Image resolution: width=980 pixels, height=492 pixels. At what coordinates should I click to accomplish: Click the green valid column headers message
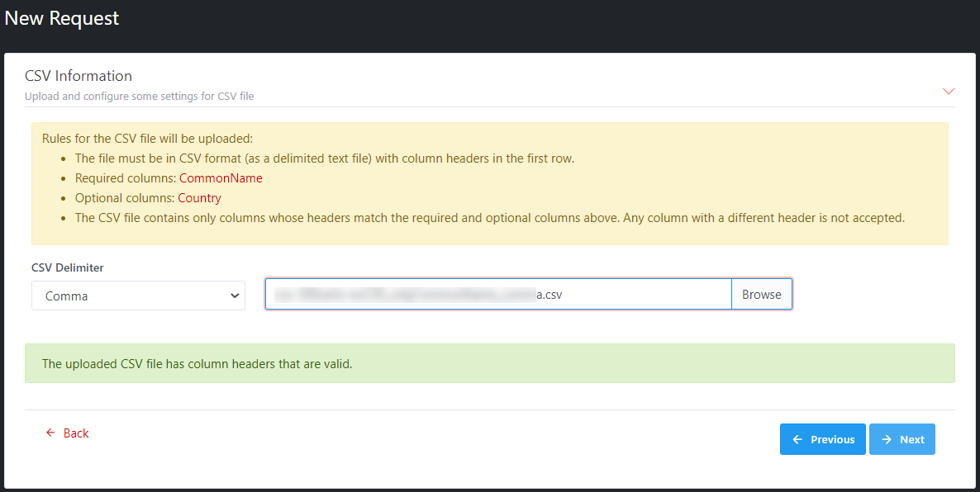[197, 363]
